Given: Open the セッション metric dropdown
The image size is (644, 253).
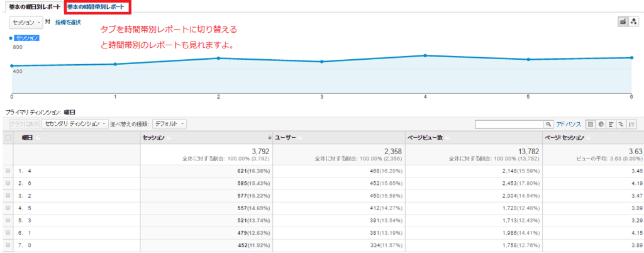Looking at the screenshot, I should pyautogui.click(x=26, y=23).
